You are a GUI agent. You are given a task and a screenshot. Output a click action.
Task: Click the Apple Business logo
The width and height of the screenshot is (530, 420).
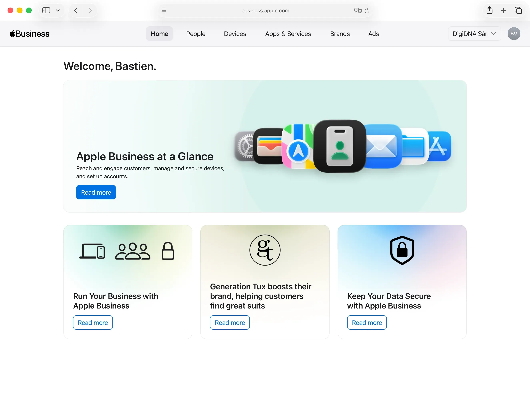point(29,34)
